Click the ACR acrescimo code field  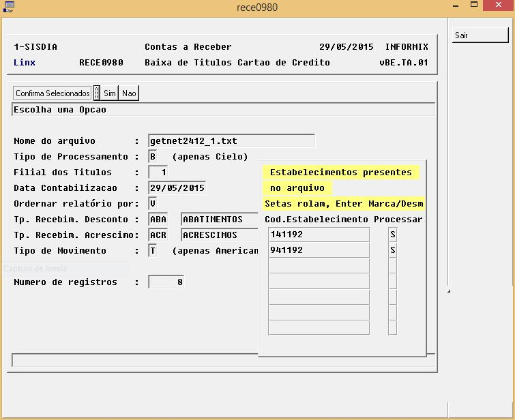(158, 235)
